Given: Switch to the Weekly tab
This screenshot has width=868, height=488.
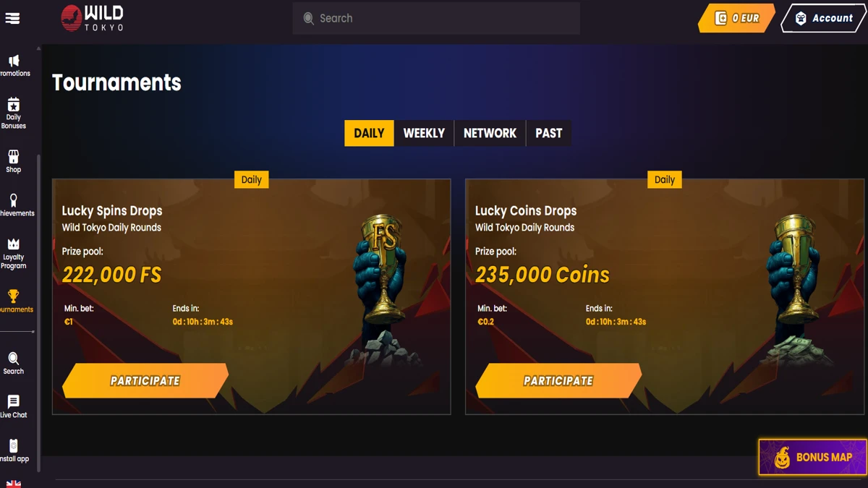Looking at the screenshot, I should pos(424,133).
